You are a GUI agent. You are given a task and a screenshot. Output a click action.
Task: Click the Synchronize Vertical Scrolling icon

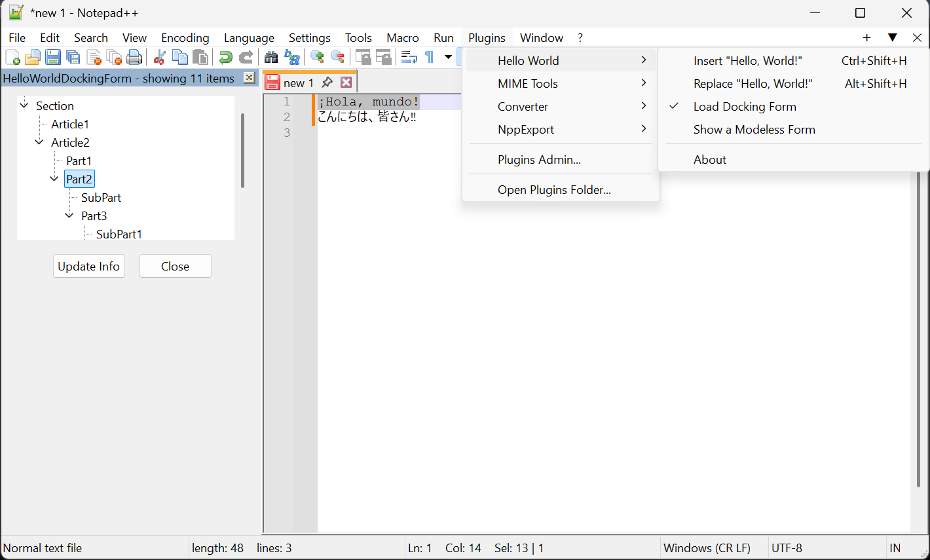click(363, 57)
